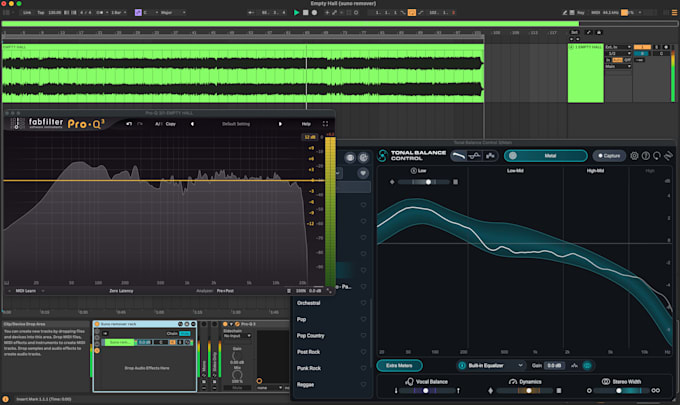Click MIDI Learn in Pro-Q 3
Image resolution: width=680 pixels, height=405 pixels.
(x=26, y=291)
